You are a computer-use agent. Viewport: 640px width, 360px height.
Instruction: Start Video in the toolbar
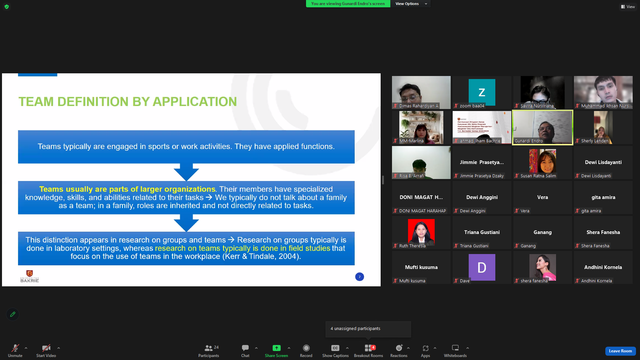tap(46, 350)
